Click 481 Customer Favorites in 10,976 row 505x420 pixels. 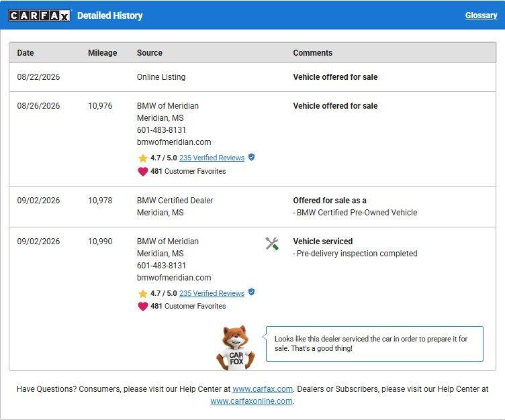[x=188, y=171]
